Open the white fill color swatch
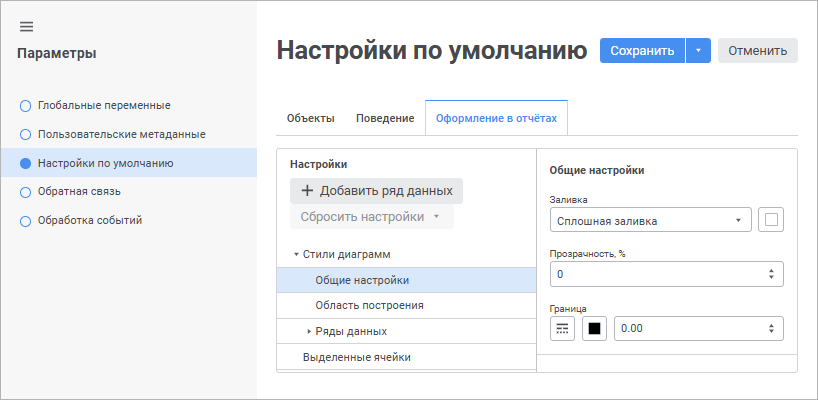 [771, 220]
